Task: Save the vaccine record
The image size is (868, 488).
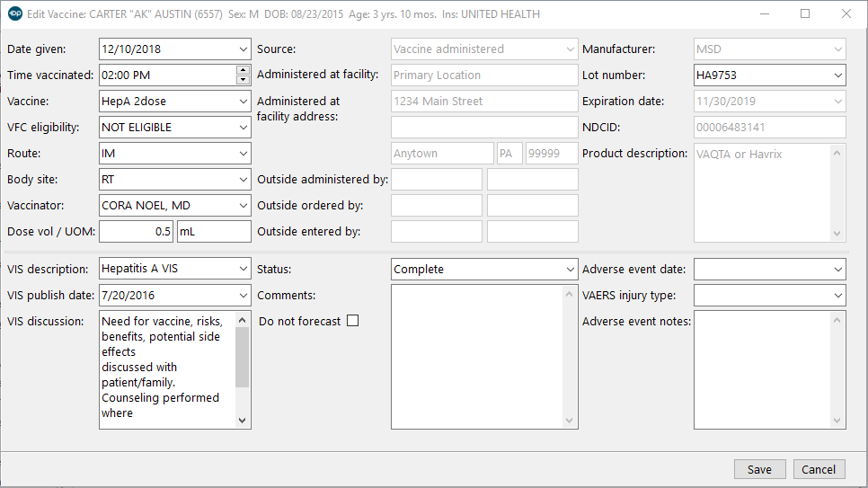Action: [x=760, y=469]
